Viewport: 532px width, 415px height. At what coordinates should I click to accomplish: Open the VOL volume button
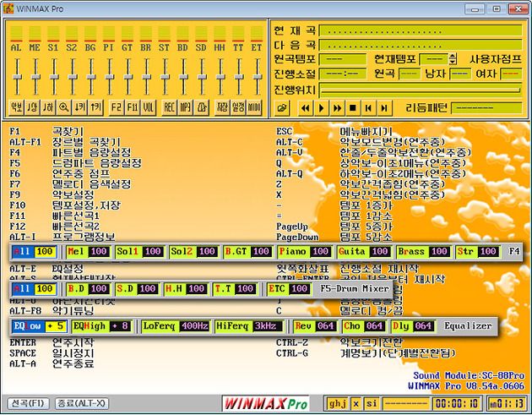[148, 107]
